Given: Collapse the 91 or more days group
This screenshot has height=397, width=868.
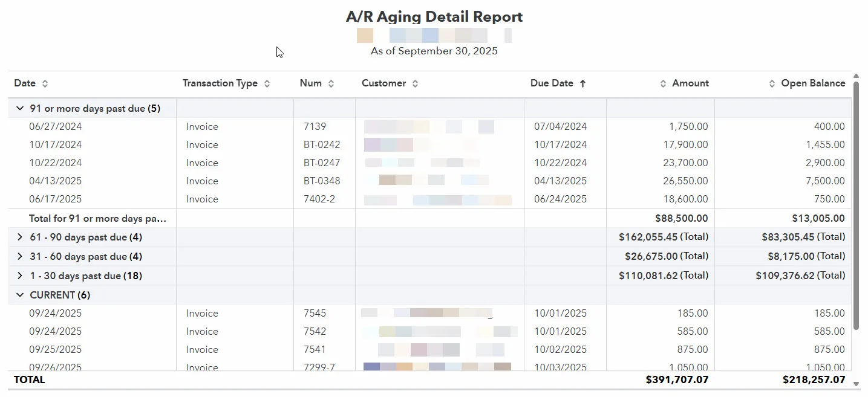Looking at the screenshot, I should coord(20,109).
